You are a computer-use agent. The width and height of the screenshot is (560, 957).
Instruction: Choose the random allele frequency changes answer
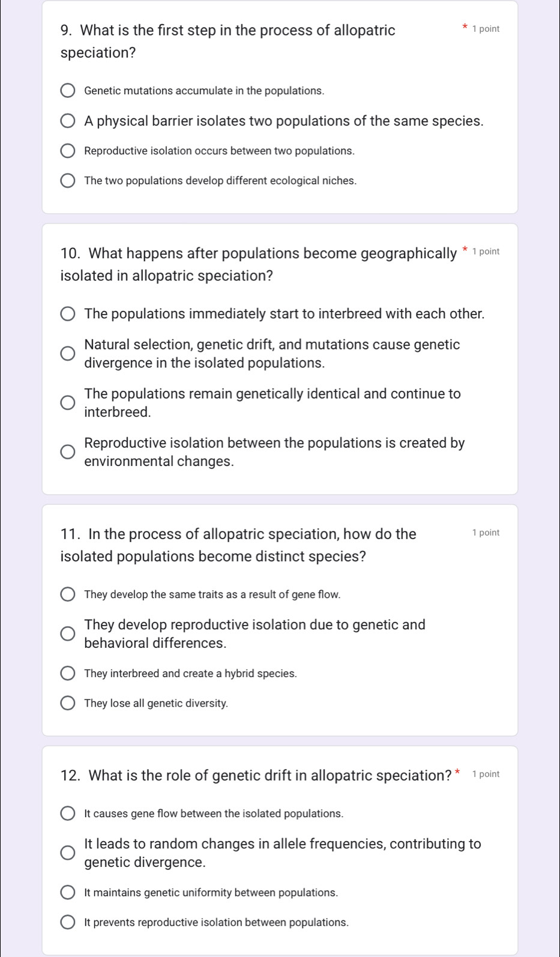(x=68, y=853)
